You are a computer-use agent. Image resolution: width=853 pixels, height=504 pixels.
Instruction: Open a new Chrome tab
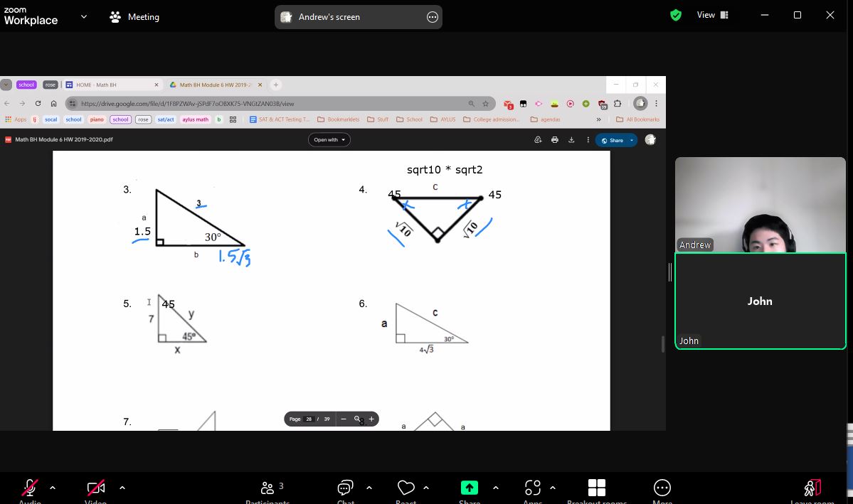coord(276,85)
